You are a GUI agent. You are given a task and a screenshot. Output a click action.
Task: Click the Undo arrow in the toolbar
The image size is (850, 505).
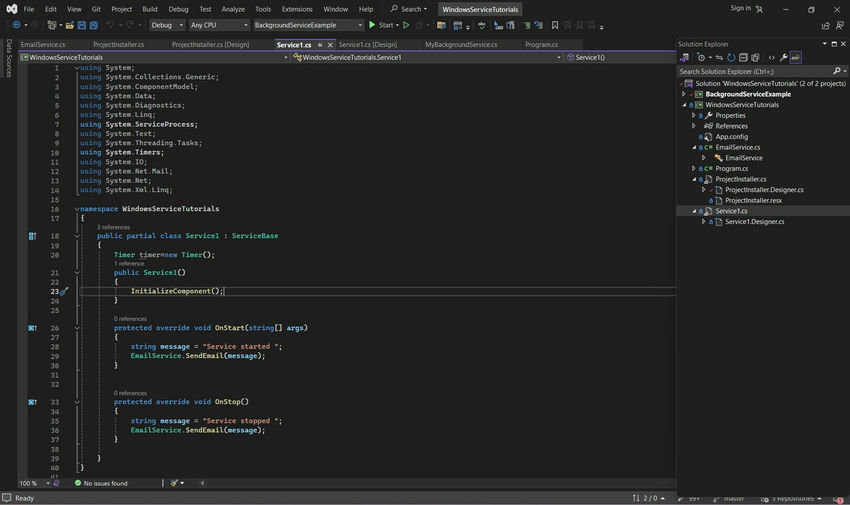point(108,25)
